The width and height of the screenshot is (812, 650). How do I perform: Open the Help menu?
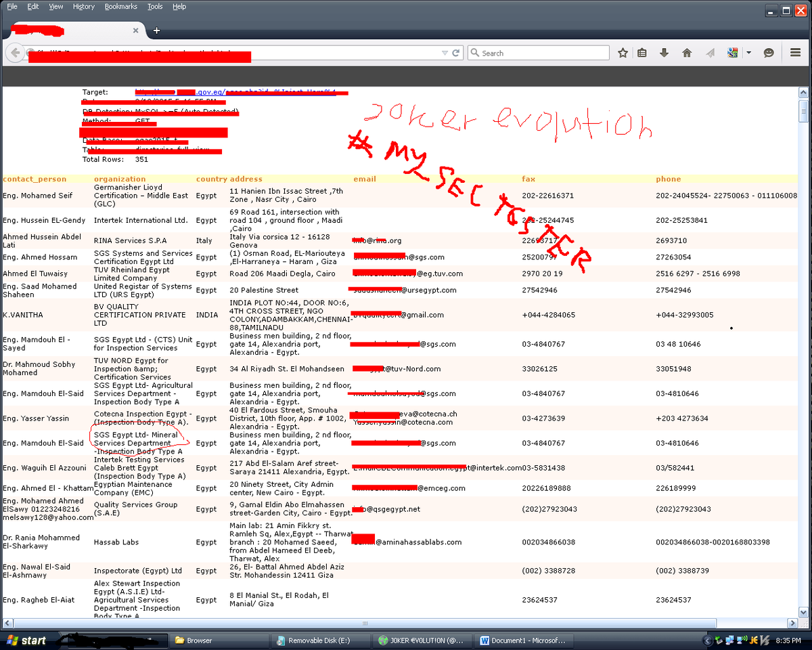179,6
